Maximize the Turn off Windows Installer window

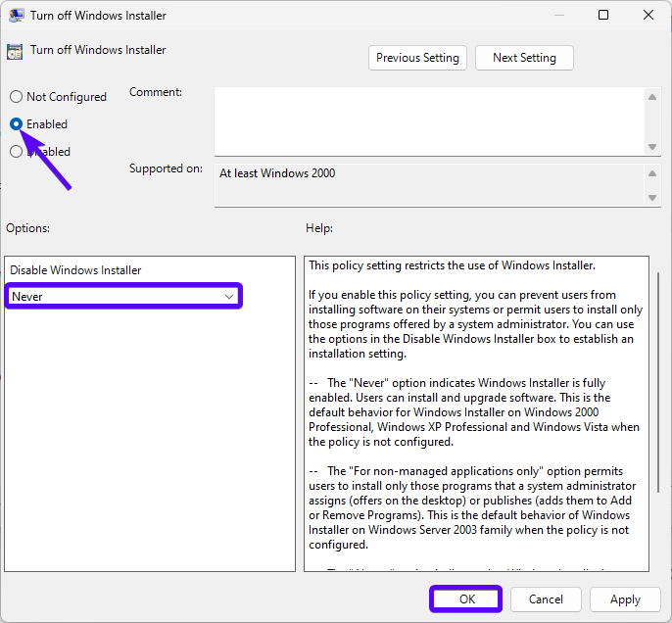(603, 15)
